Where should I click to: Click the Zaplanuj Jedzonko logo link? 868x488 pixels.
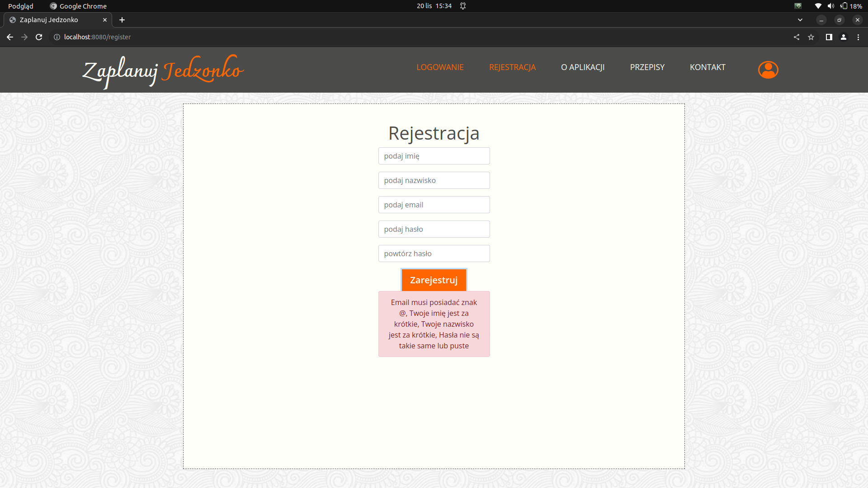pyautogui.click(x=163, y=71)
